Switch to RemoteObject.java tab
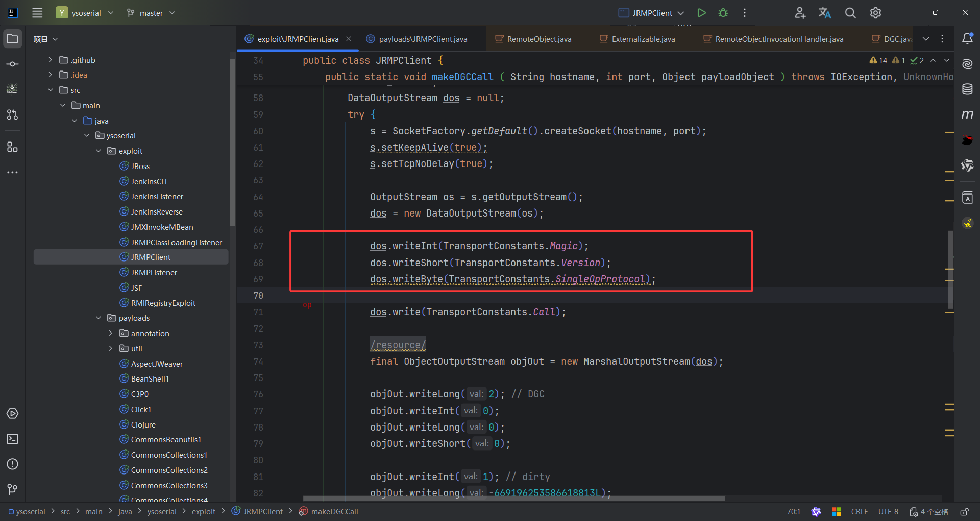Screen dimensions: 980x521 click(x=533, y=39)
